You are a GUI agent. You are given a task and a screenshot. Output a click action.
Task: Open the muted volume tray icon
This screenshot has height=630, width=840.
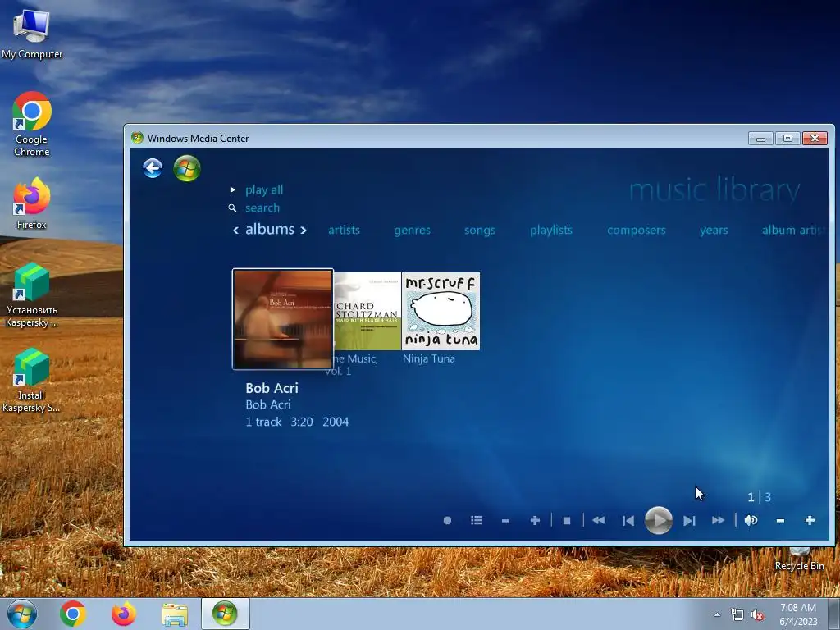pyautogui.click(x=757, y=615)
